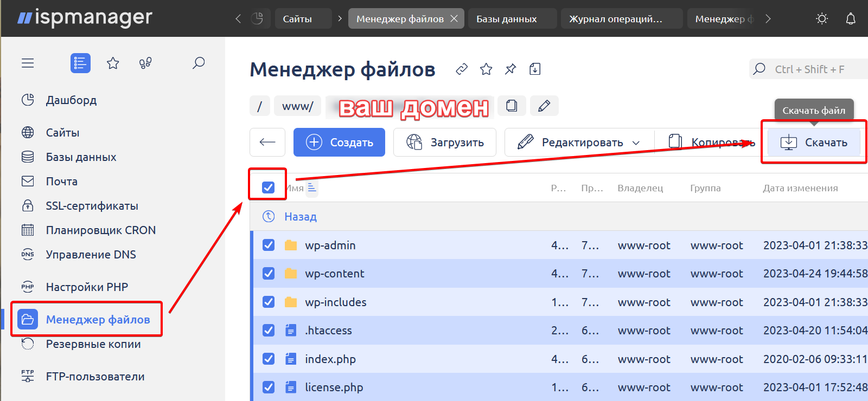Pin the File Manager page
The width and height of the screenshot is (868, 401).
(510, 69)
